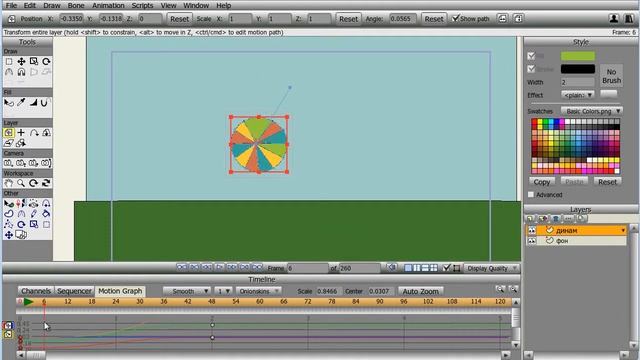Choose the pencil tool in Other section

34,213
